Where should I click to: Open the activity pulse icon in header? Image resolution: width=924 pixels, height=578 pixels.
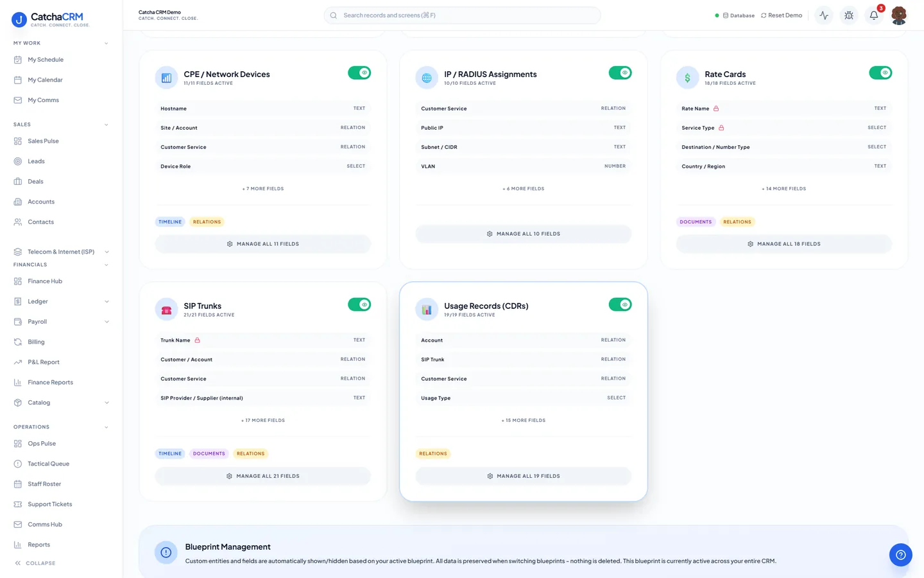tap(824, 15)
